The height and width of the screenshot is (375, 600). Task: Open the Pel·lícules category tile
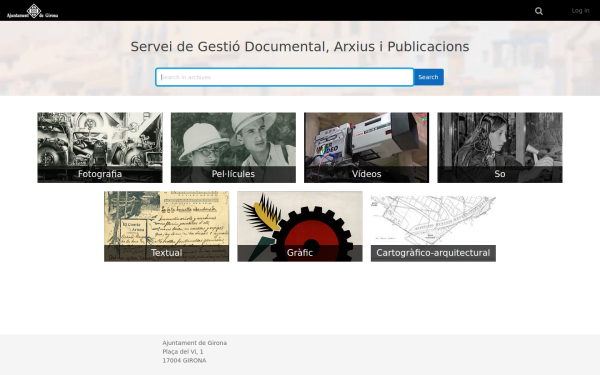pyautogui.click(x=233, y=147)
